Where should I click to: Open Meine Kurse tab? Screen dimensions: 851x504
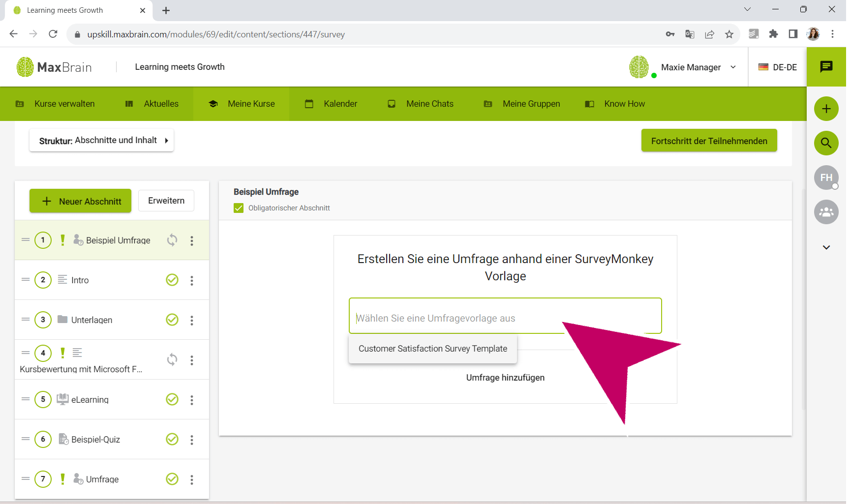tap(242, 104)
